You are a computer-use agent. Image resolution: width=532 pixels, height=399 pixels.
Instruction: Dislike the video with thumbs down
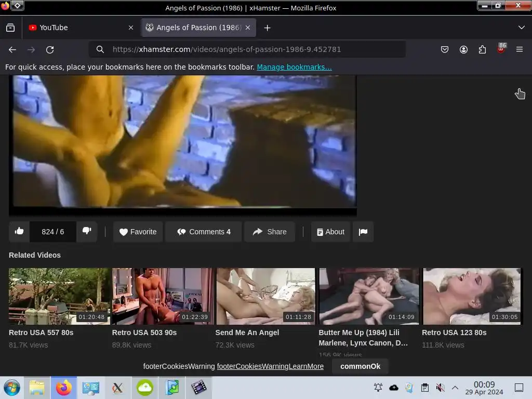point(87,231)
